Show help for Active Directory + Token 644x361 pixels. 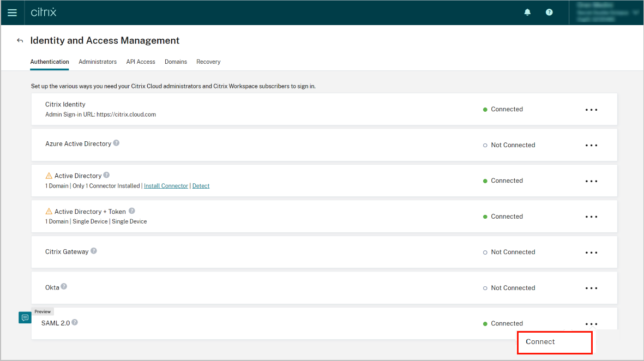132,210
